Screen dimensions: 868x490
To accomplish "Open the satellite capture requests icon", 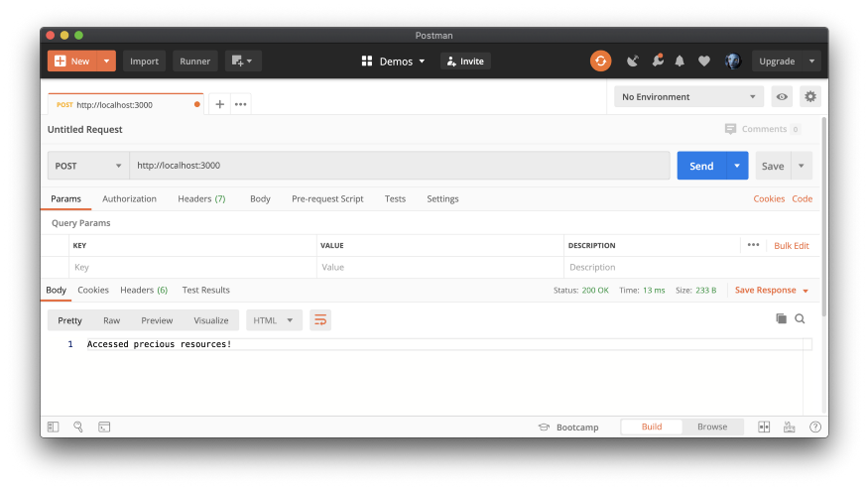I will click(x=633, y=61).
